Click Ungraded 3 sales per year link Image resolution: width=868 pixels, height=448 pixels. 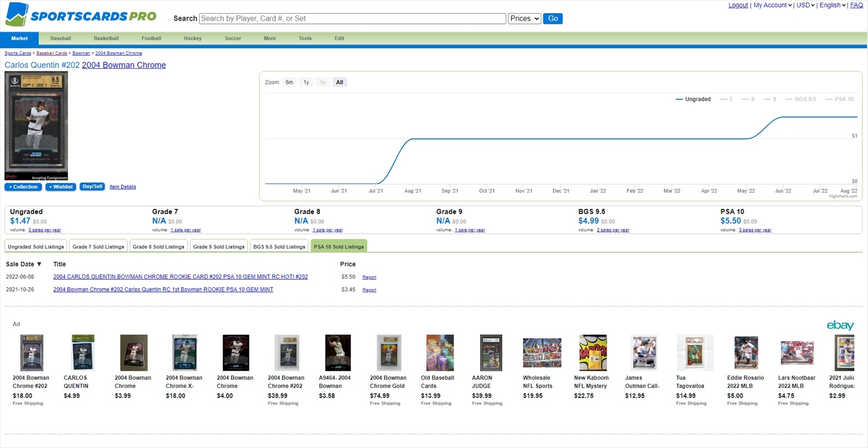[x=44, y=230]
